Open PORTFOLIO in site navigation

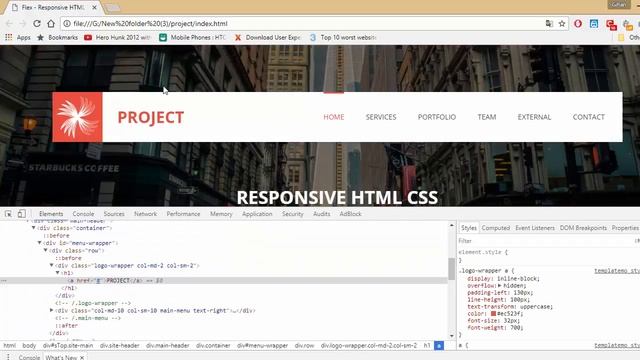[x=437, y=117]
